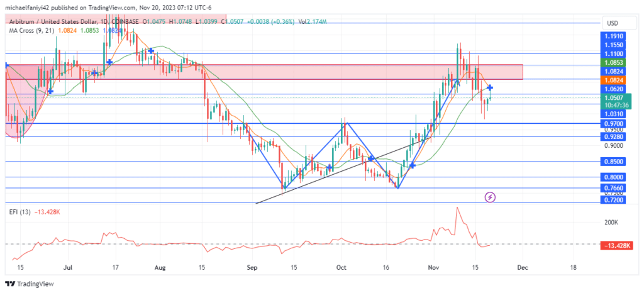
Task: Select the black ascending trendline
Action: click(x=343, y=171)
